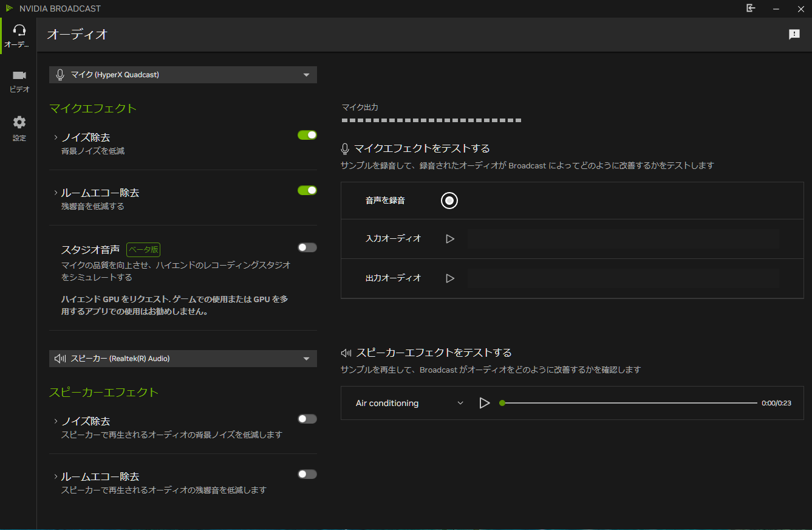This screenshot has width=812, height=530.
Task: Click the スピーカーエフェクト section heading
Action: 104,392
